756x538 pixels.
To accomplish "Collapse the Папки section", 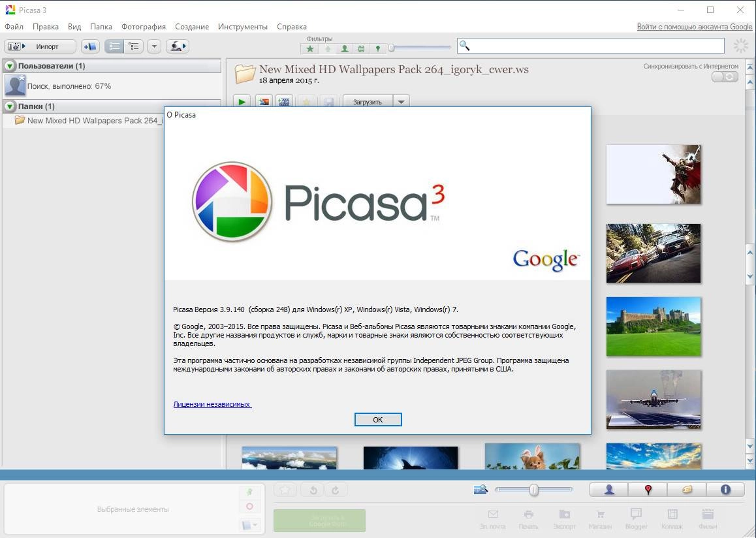I will tap(10, 106).
